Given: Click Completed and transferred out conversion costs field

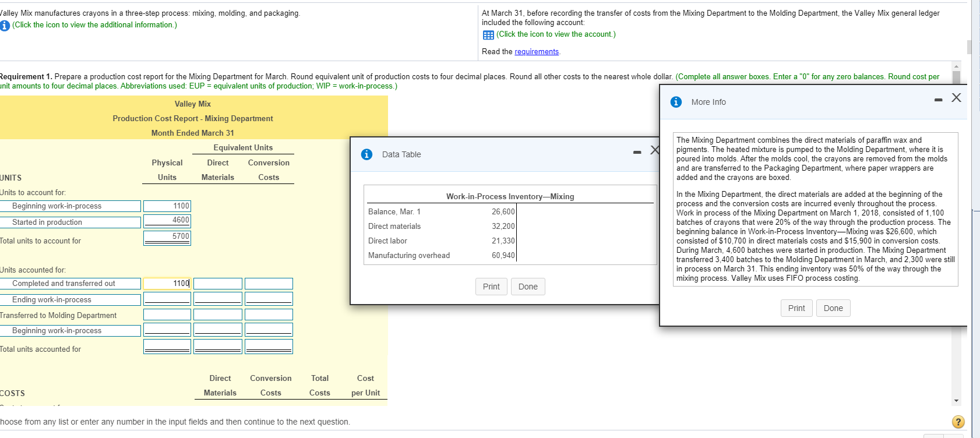Looking at the screenshot, I should (x=269, y=284).
